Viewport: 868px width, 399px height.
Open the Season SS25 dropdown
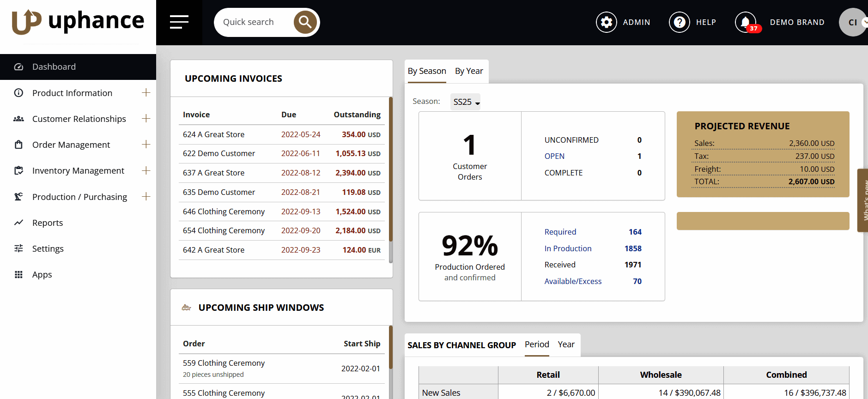(x=466, y=102)
